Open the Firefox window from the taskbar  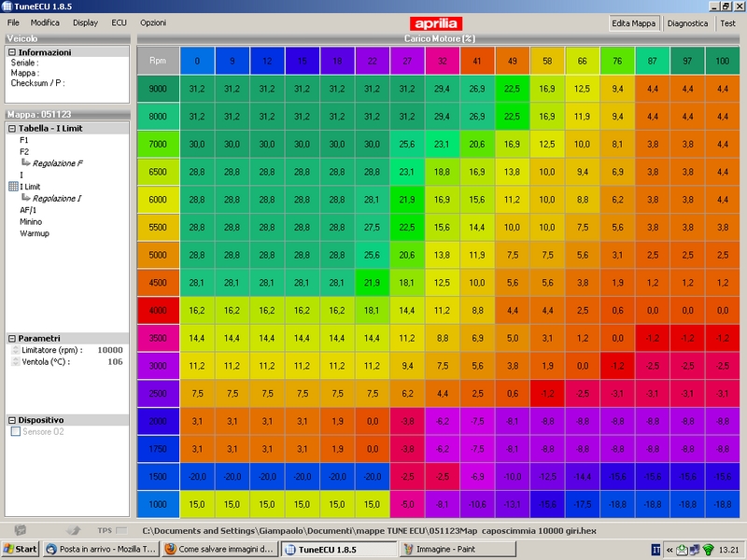(219, 549)
